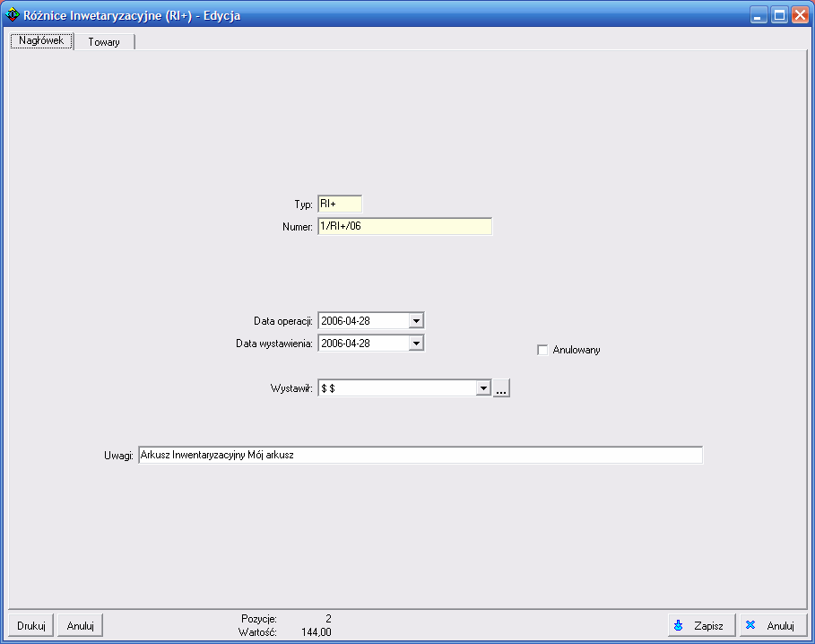This screenshot has width=815, height=644.
Task: Save the document with Zapisz button
Action: point(702,625)
